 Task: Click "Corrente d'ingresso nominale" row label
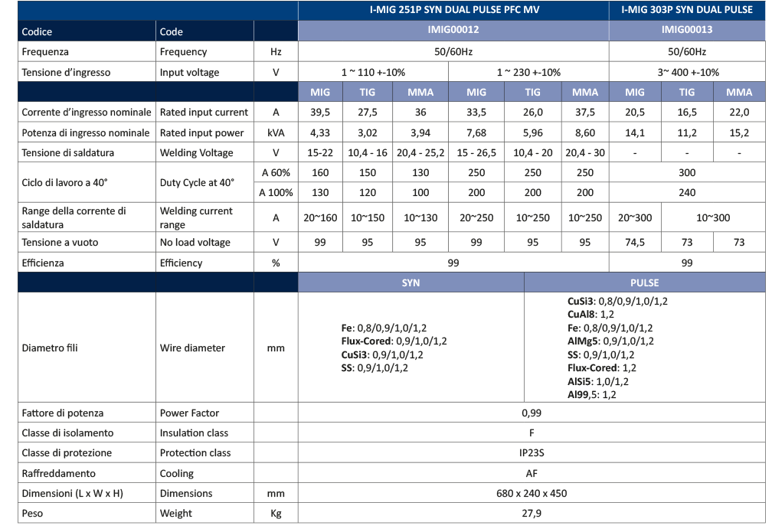[87, 113]
